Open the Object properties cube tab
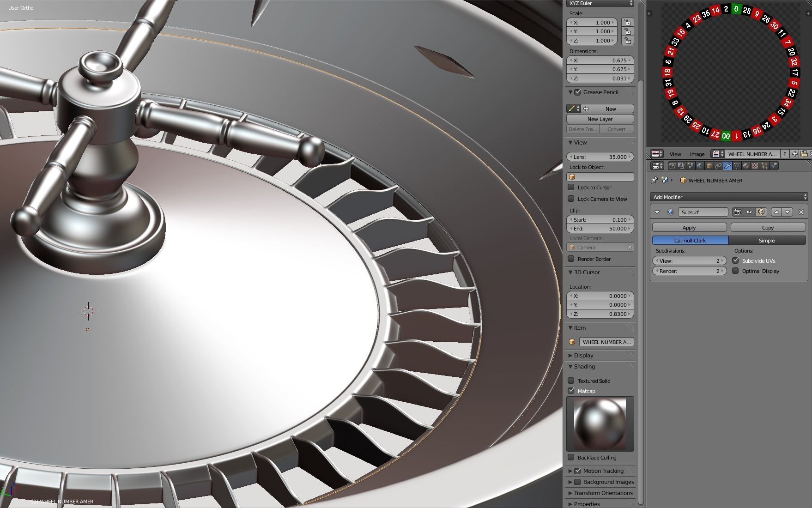The height and width of the screenshot is (508, 812). (x=709, y=166)
